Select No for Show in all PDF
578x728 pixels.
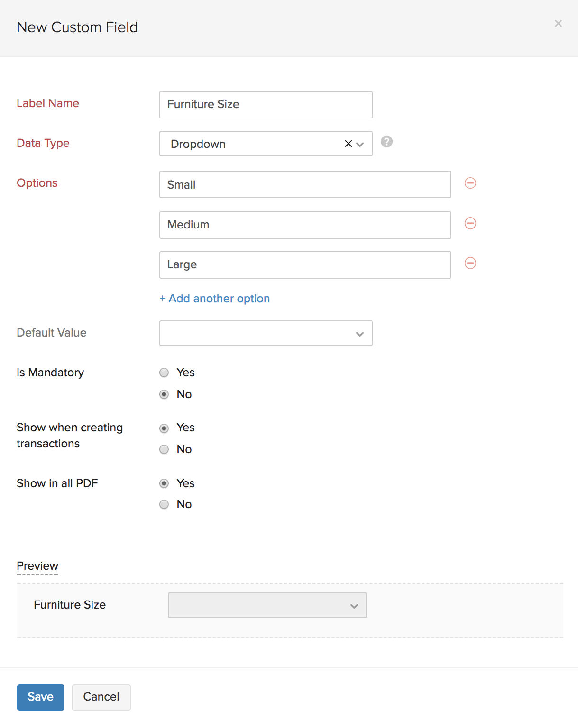164,504
